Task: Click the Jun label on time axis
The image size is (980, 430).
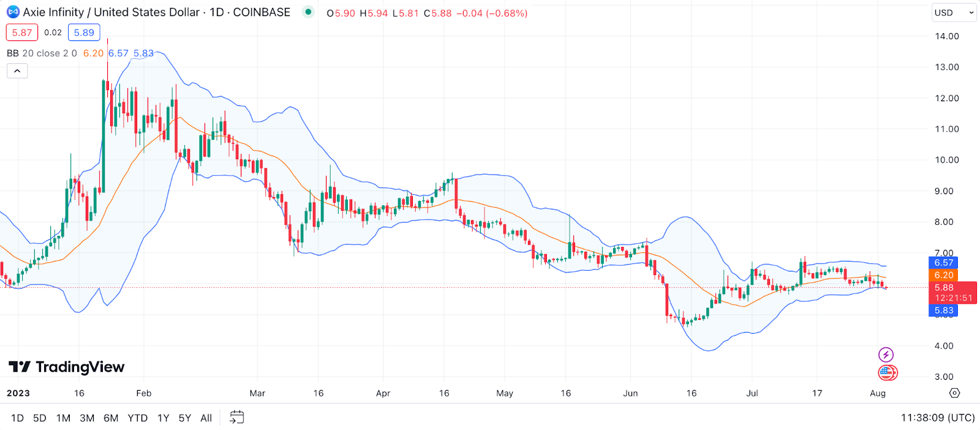Action: point(630,393)
